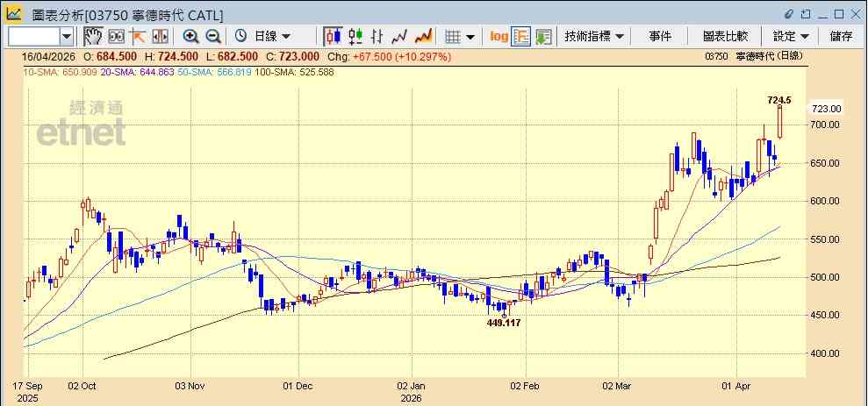Click the 事件 button

pos(660,37)
